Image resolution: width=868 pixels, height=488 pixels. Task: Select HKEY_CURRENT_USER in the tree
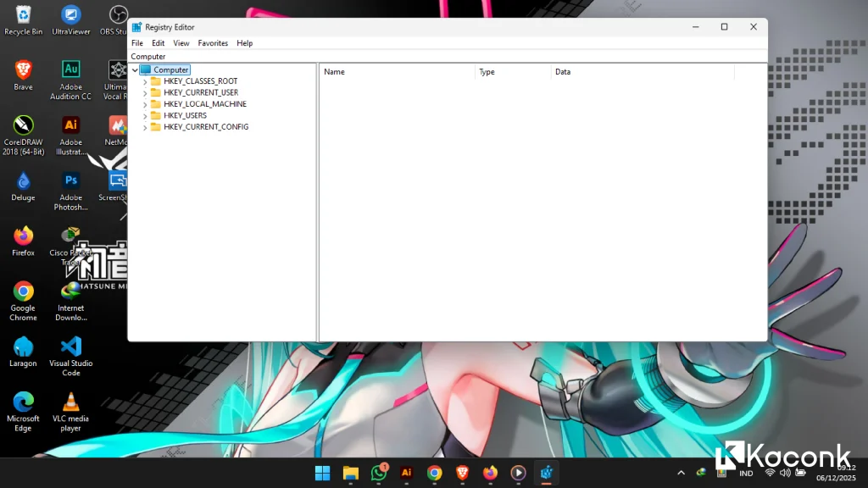point(201,92)
